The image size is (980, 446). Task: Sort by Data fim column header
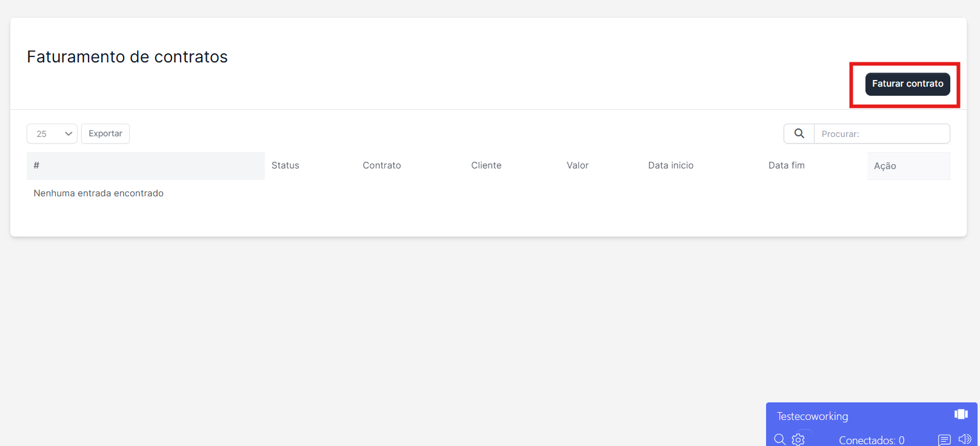point(786,165)
